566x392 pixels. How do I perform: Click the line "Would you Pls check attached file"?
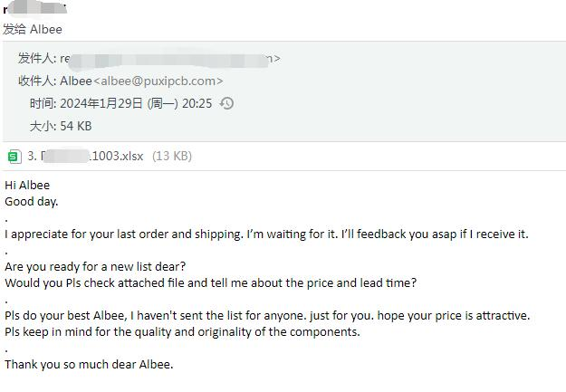(x=210, y=282)
